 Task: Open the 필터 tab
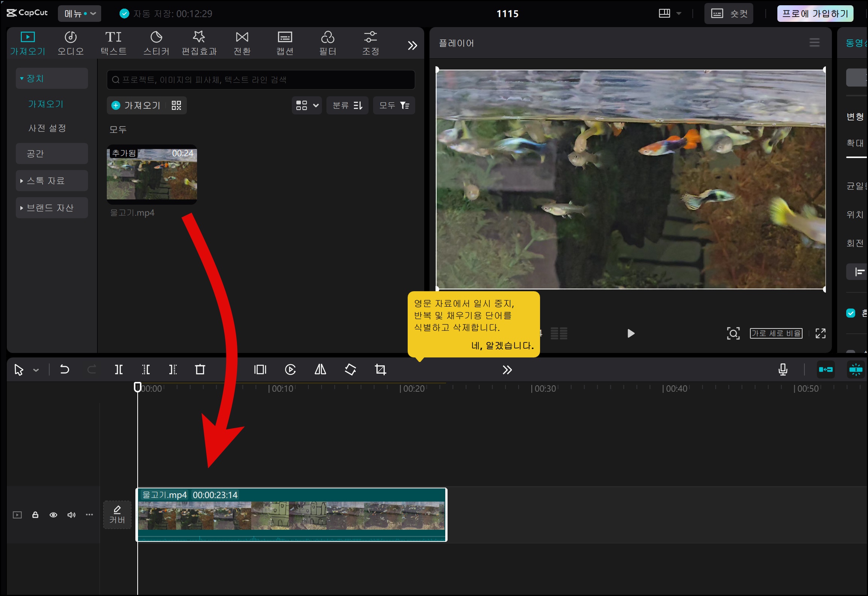click(328, 43)
